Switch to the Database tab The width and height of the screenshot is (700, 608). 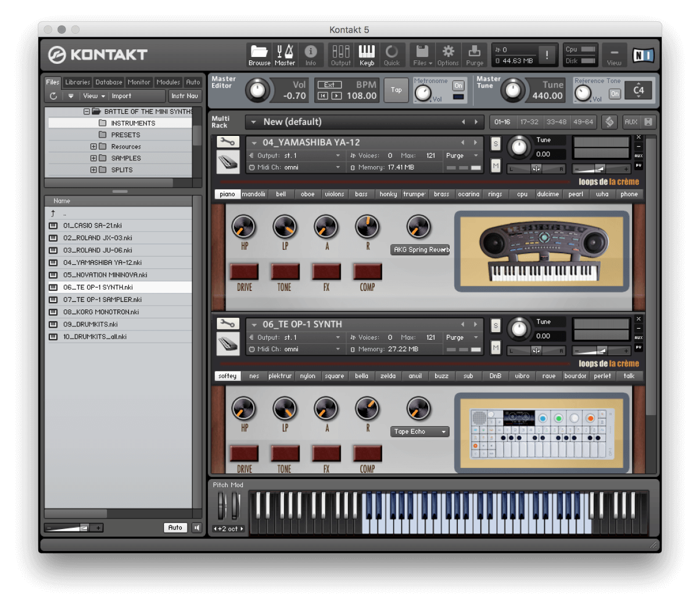point(109,82)
